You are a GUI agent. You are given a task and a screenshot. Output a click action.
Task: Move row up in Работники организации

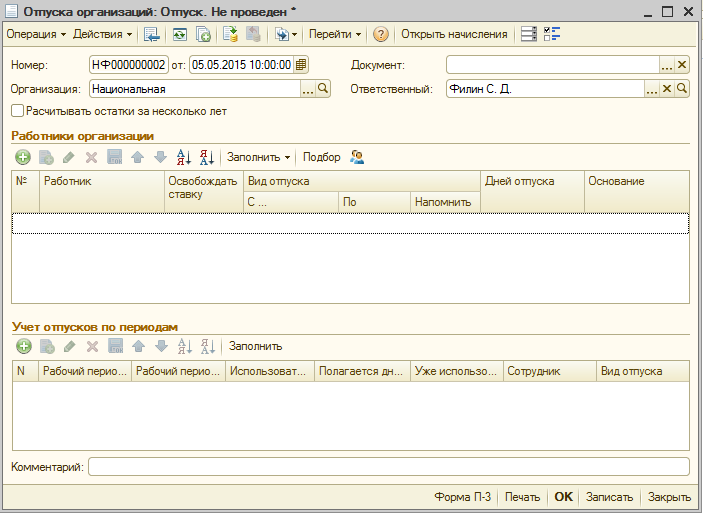(138, 157)
